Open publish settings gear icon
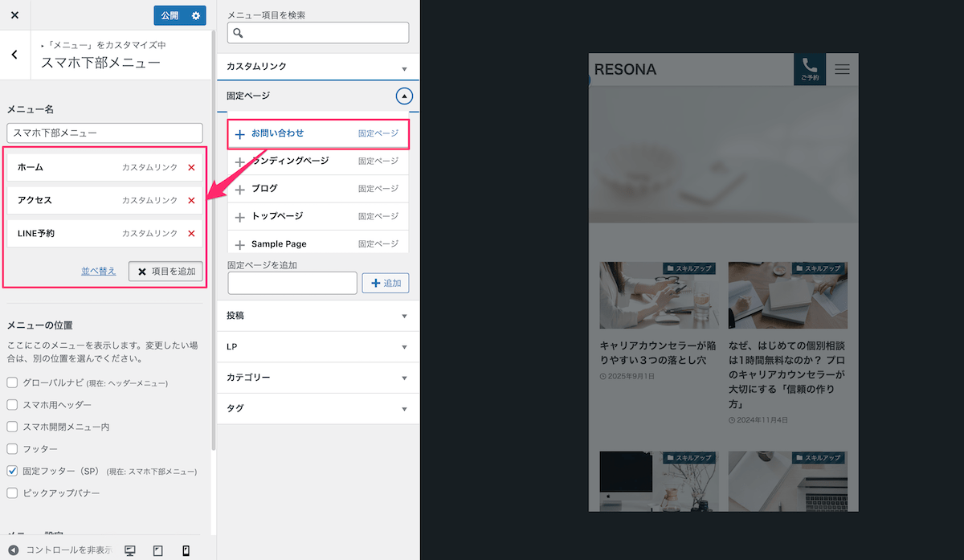The image size is (964, 560). [x=195, y=15]
